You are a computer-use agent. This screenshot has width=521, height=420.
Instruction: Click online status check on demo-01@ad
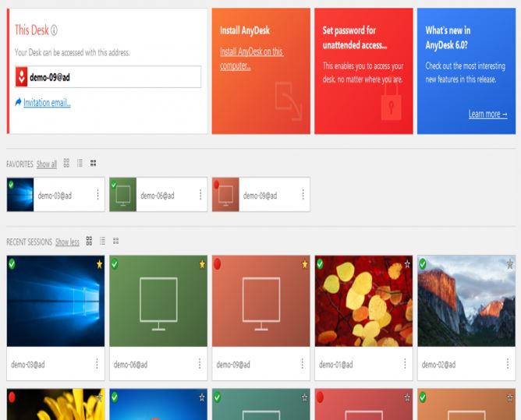320,264
